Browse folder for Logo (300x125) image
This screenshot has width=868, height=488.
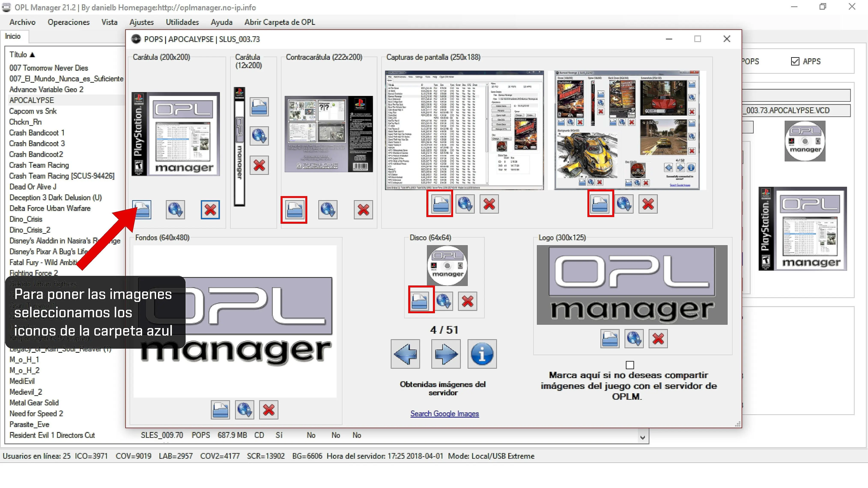point(610,338)
